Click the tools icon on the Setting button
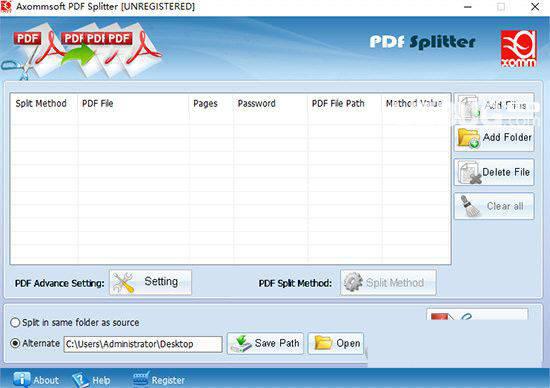Screen dimensions: 550x388 coord(123,282)
